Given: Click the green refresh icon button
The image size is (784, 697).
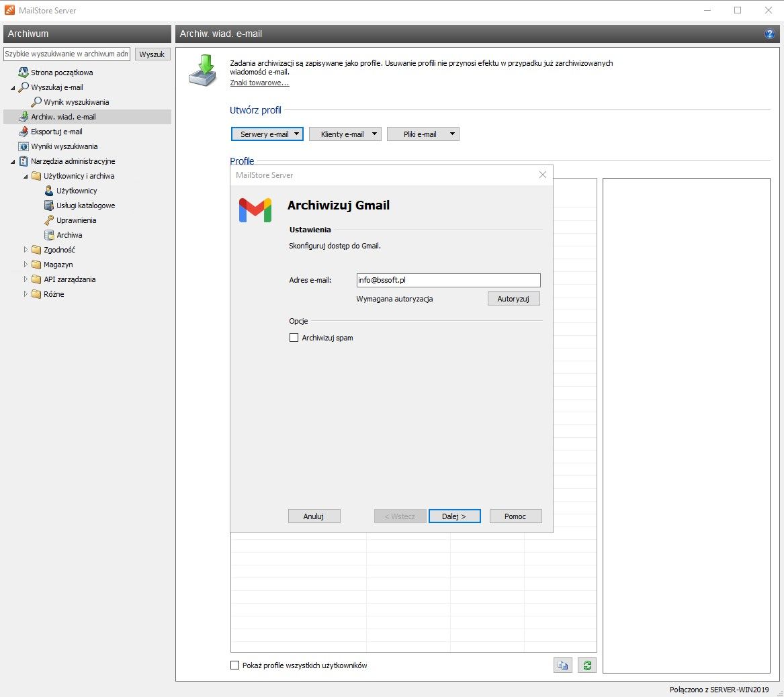Looking at the screenshot, I should click(587, 665).
